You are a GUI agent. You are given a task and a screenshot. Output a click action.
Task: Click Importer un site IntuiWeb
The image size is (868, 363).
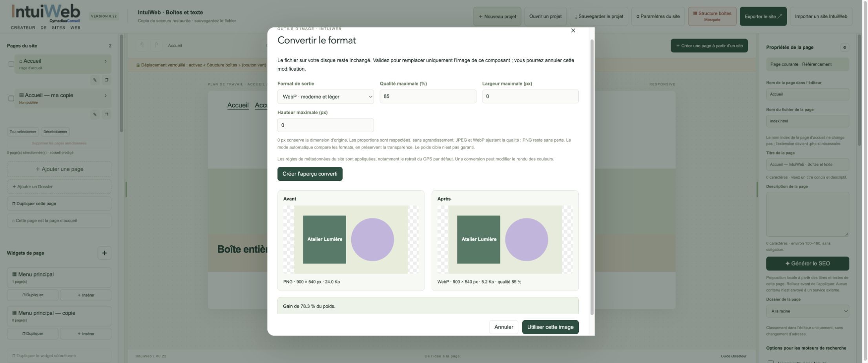821,16
